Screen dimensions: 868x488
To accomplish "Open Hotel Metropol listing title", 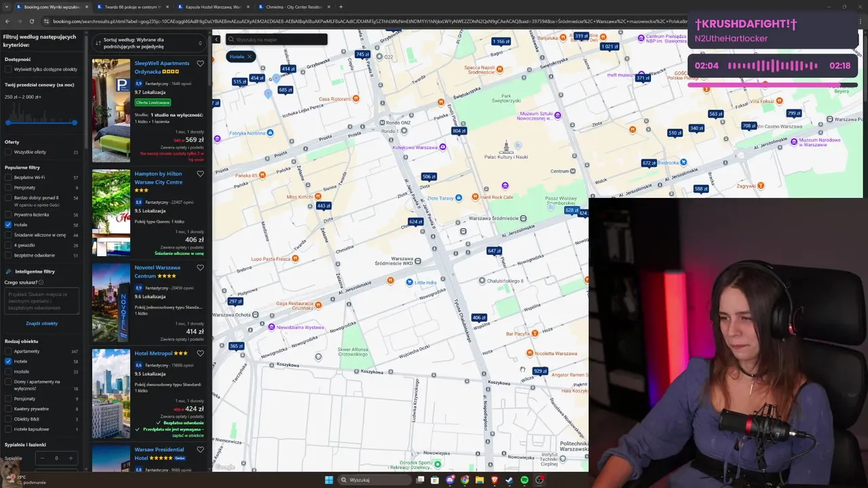I will click(x=153, y=353).
